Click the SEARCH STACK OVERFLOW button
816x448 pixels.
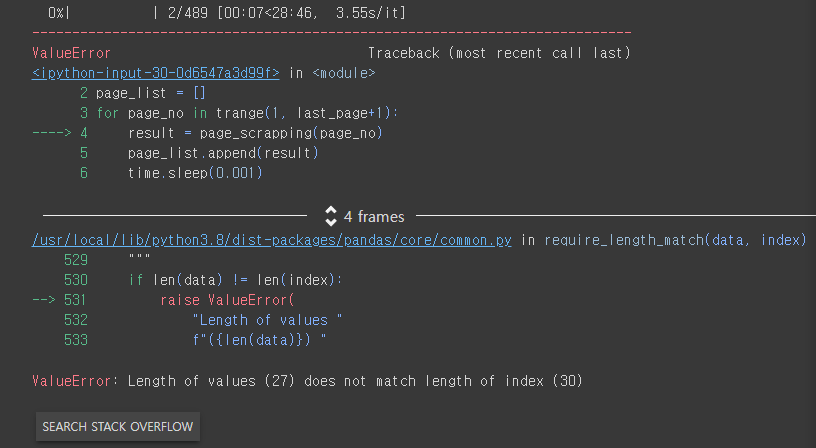point(118,427)
